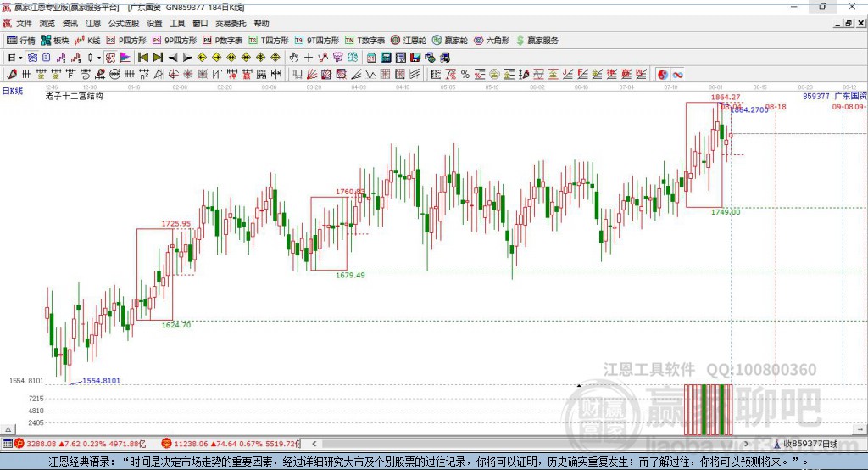Select the red pencil drawing tool
This screenshot has width=868, height=470.
[x=12, y=74]
